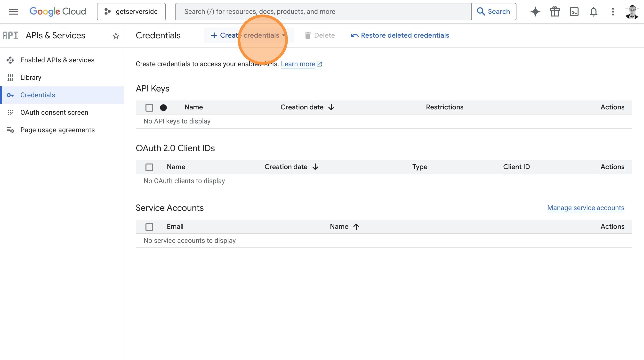
Task: Focus the resources search field
Action: click(322, 11)
